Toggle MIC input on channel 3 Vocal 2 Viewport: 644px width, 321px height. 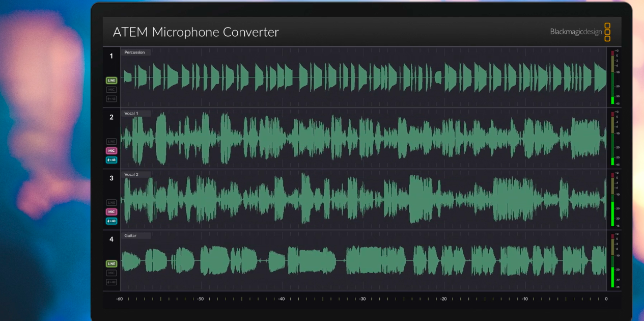click(x=111, y=212)
